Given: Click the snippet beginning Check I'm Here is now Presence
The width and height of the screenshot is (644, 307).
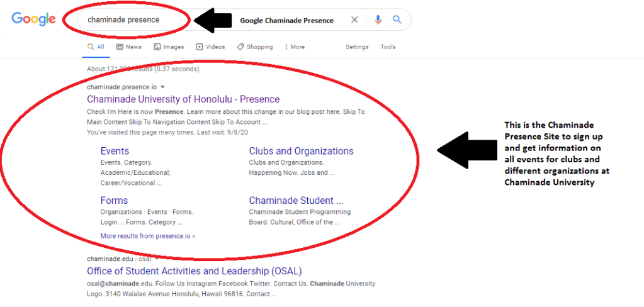Looking at the screenshot, I should coord(226,117).
